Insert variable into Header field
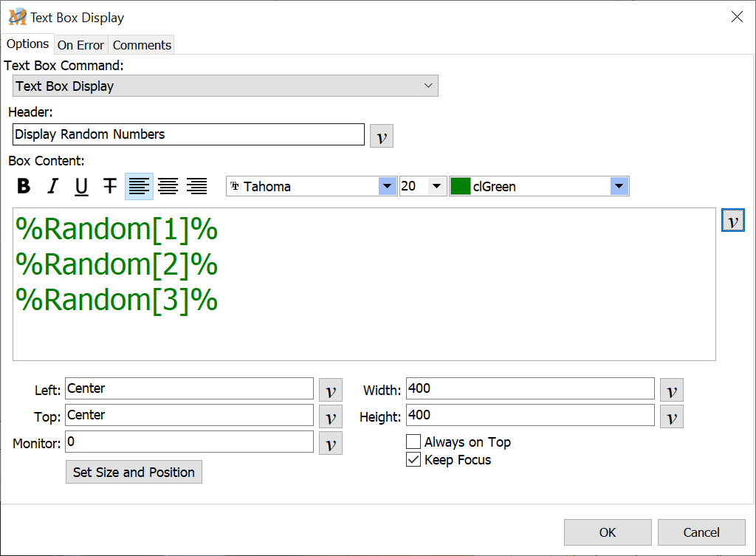The width and height of the screenshot is (756, 556). point(382,137)
